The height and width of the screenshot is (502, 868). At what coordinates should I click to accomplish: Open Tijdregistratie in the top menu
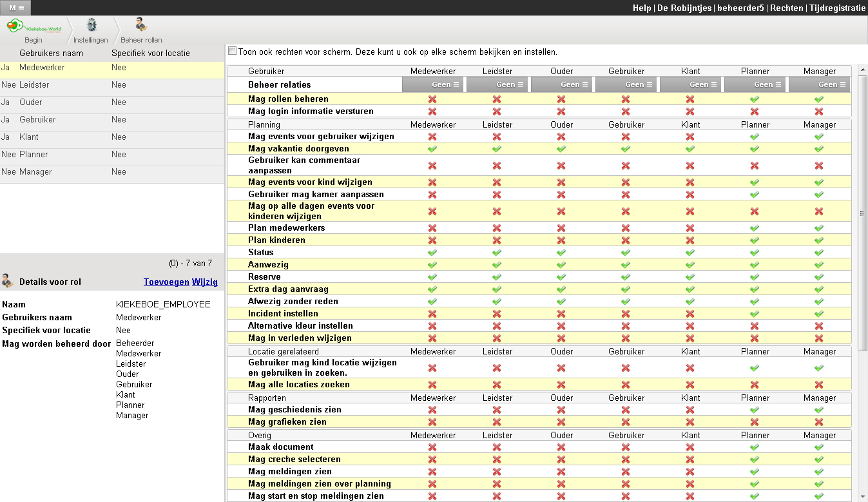pyautogui.click(x=837, y=8)
